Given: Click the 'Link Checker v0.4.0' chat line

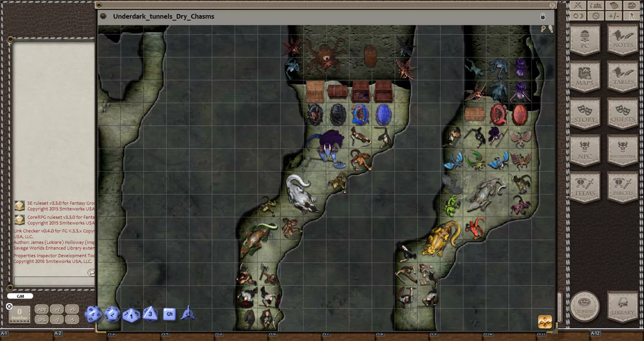Looking at the screenshot, I should [x=54, y=231].
